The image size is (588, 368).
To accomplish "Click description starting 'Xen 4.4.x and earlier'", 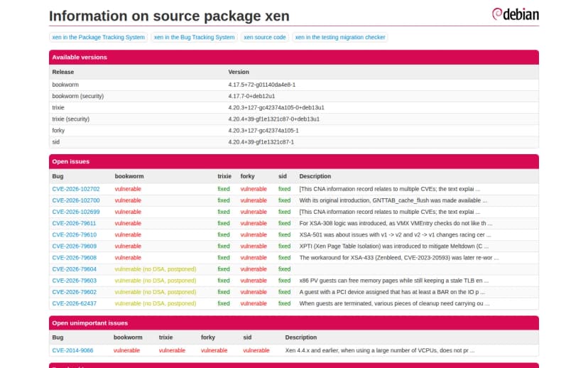I will coord(380,350).
